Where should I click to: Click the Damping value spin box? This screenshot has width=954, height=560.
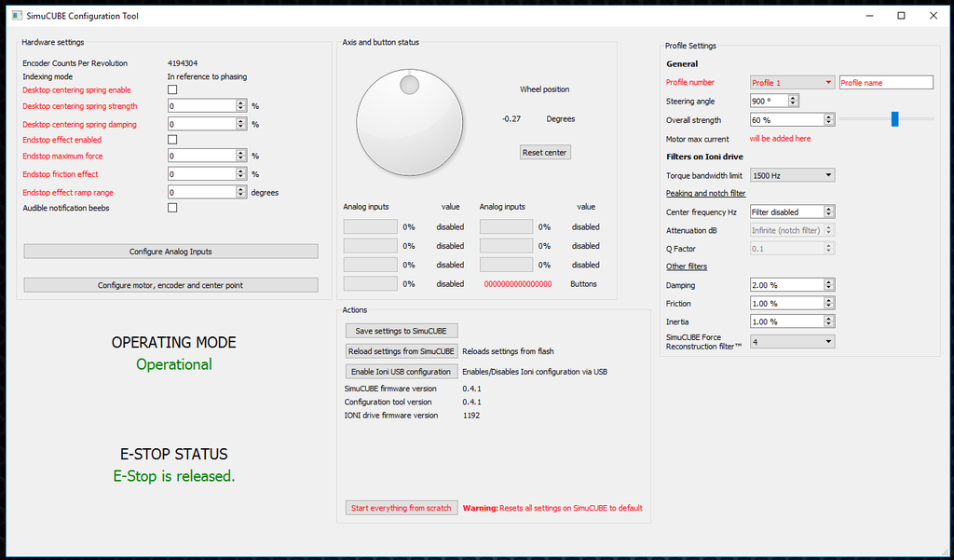click(x=792, y=285)
